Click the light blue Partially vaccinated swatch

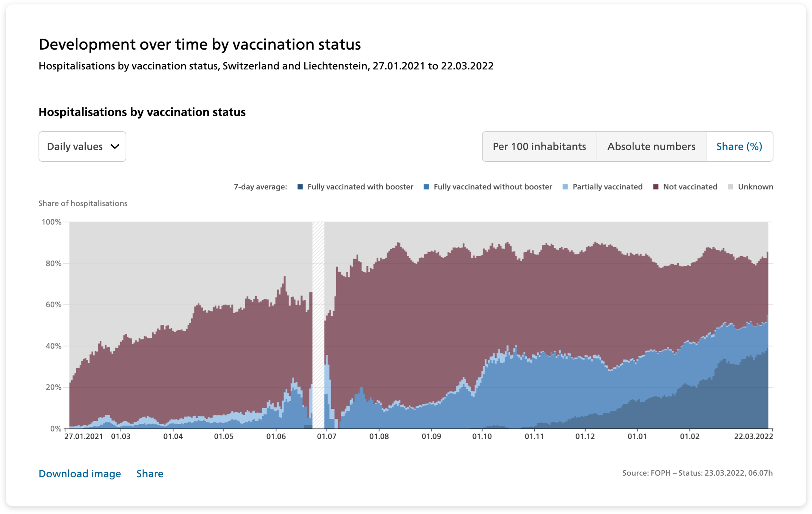(x=565, y=187)
